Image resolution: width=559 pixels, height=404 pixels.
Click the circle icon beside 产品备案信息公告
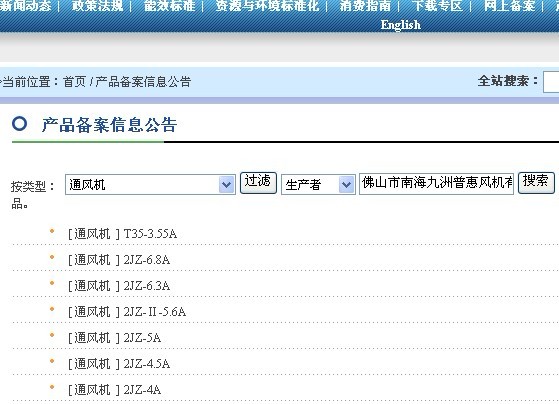click(x=19, y=124)
